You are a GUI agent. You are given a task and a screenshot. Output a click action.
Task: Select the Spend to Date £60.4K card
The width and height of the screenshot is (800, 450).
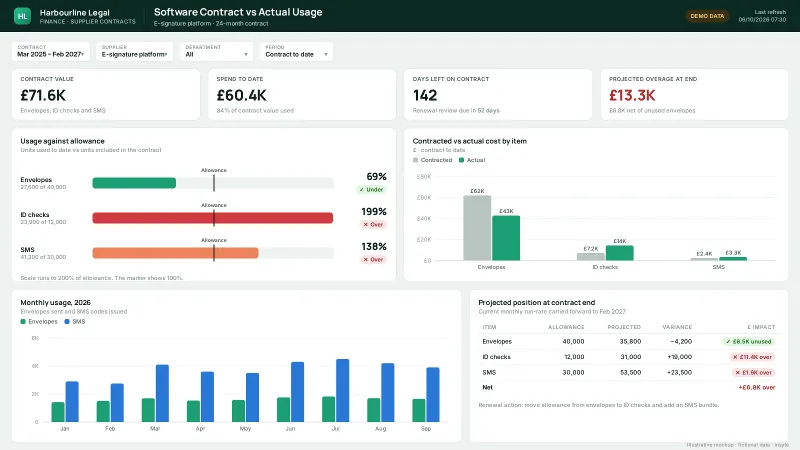click(302, 94)
